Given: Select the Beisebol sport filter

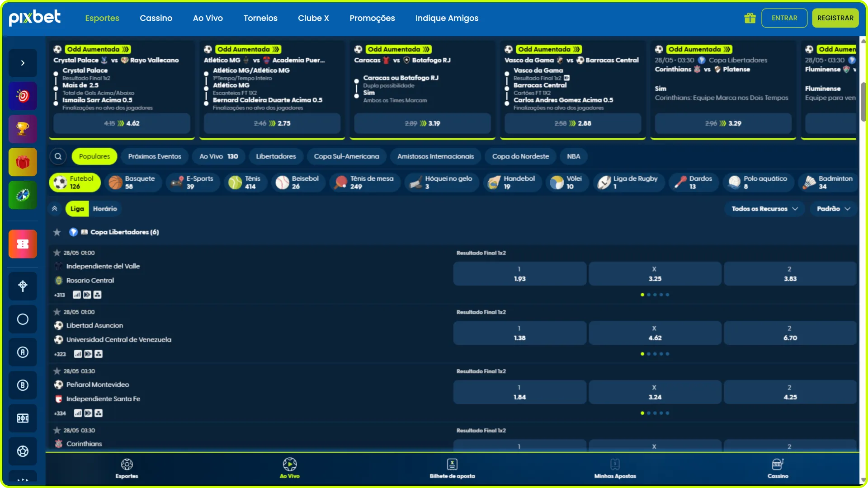Looking at the screenshot, I should (x=298, y=183).
